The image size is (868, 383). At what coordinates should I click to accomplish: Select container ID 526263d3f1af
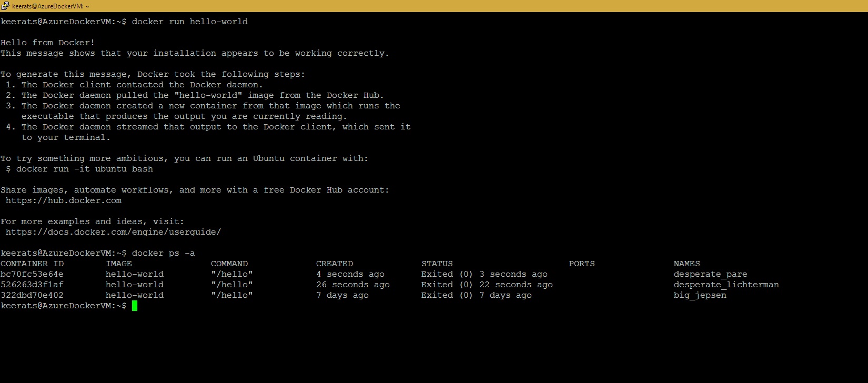[x=32, y=285]
